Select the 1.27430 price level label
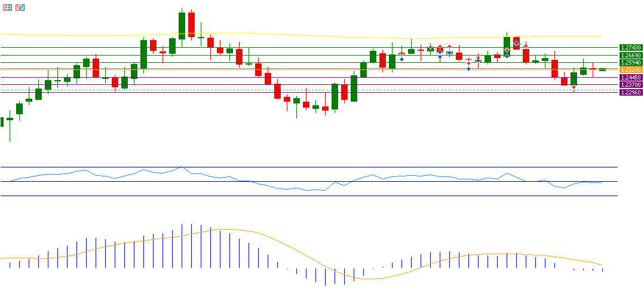 pos(631,47)
